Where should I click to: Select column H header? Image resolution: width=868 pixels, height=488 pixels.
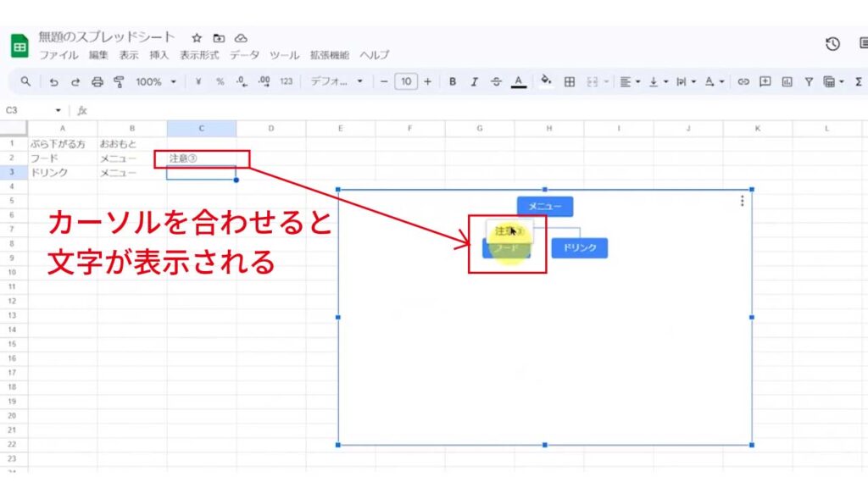(549, 129)
